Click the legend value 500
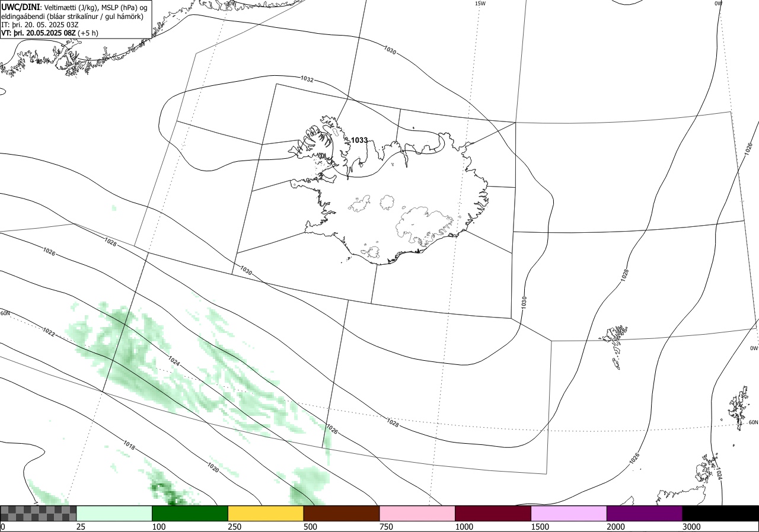759x532 pixels. [310, 527]
